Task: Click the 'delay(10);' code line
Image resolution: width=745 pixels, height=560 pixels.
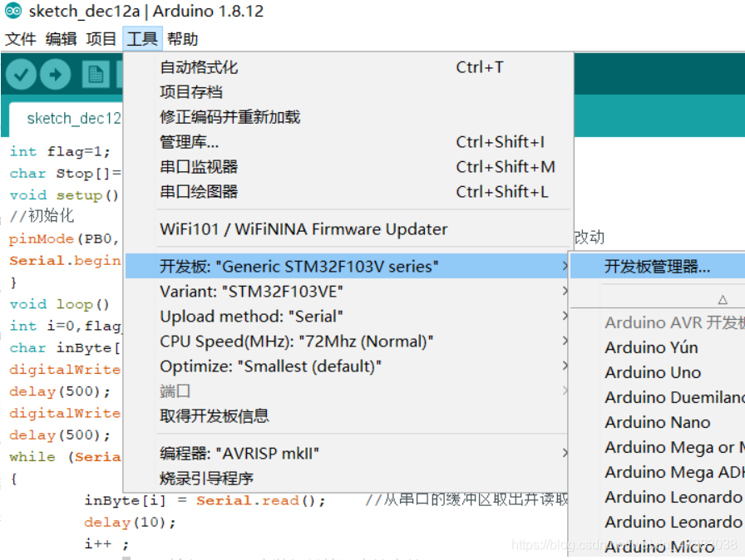Action: pos(130,523)
